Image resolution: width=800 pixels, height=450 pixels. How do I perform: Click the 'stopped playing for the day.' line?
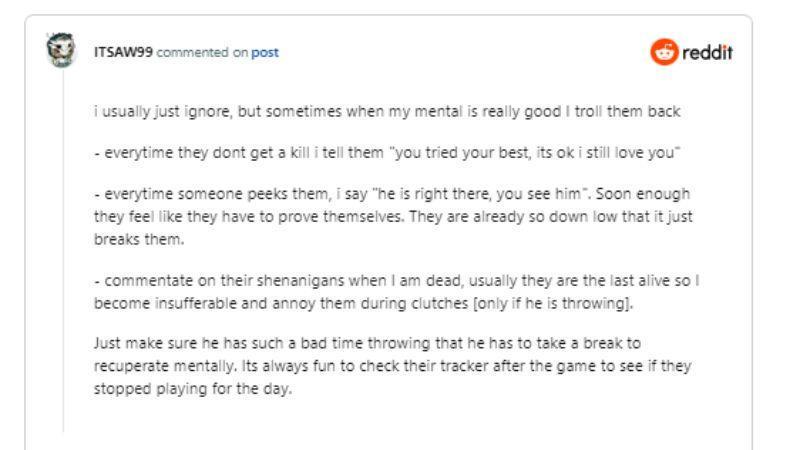tap(193, 389)
